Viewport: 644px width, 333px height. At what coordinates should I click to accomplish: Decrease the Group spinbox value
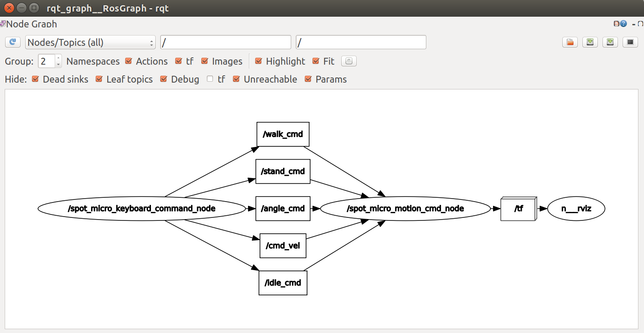[x=59, y=63]
